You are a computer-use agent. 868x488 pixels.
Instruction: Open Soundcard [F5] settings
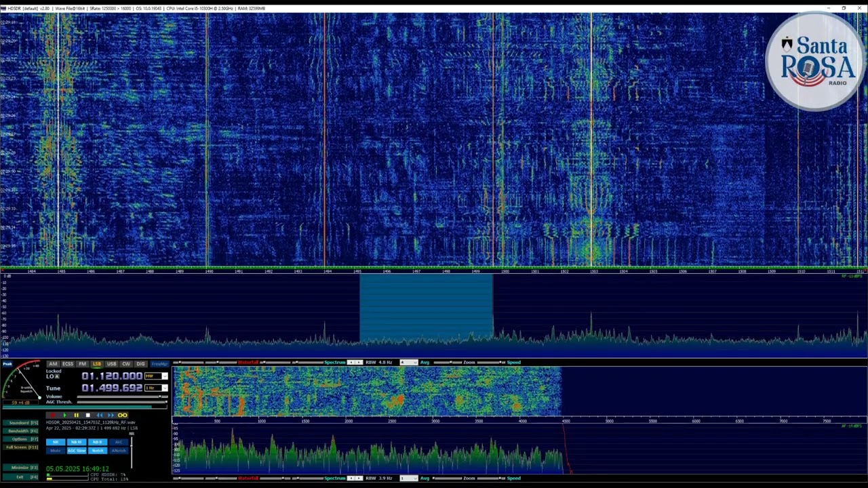click(x=20, y=423)
